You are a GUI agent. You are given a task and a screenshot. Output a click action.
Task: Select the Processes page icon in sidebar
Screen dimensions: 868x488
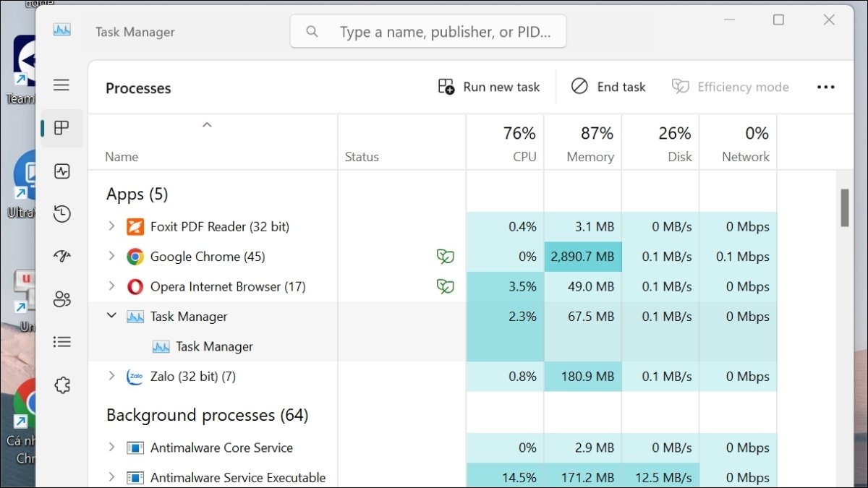click(x=61, y=128)
